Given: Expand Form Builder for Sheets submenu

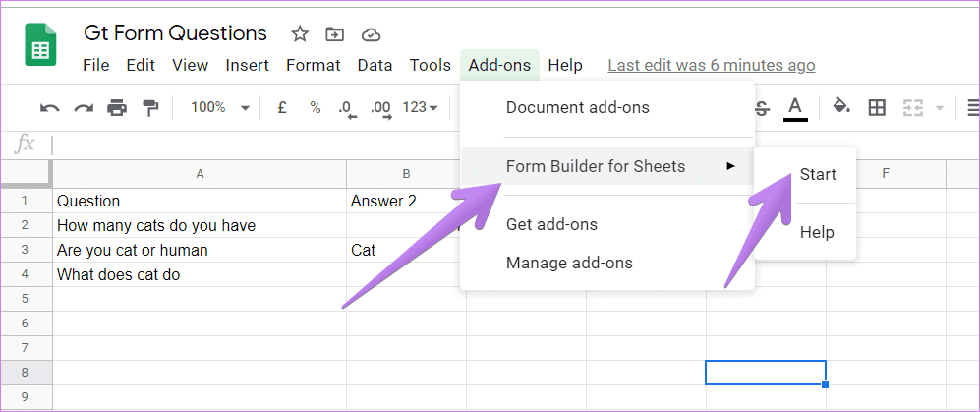Looking at the screenshot, I should (x=606, y=166).
